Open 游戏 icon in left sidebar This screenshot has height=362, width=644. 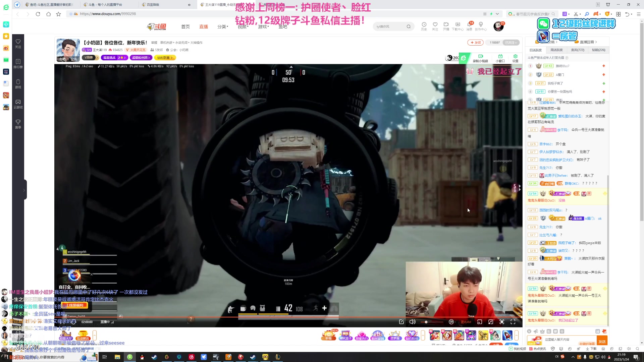pos(18,84)
